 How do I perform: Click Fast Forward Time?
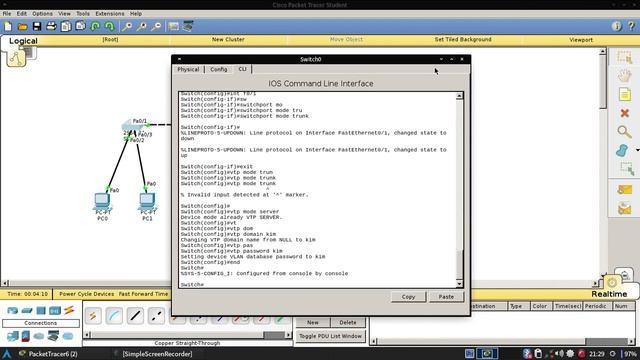143,294
